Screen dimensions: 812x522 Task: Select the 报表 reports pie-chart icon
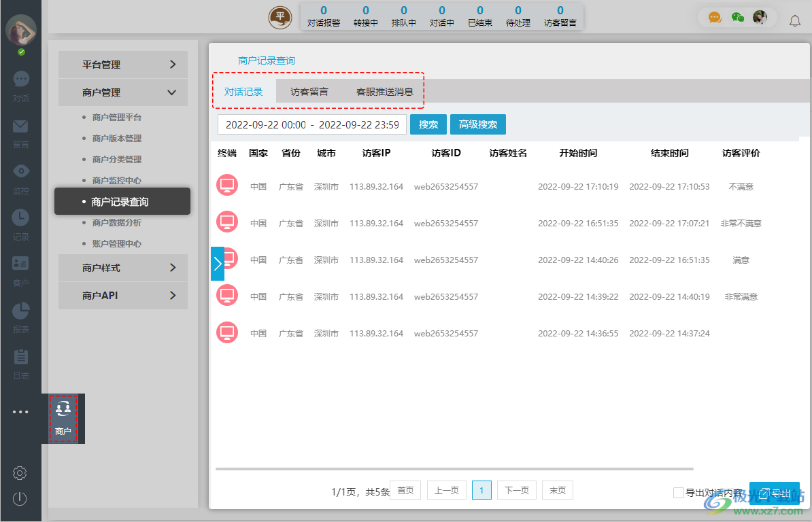[21, 310]
